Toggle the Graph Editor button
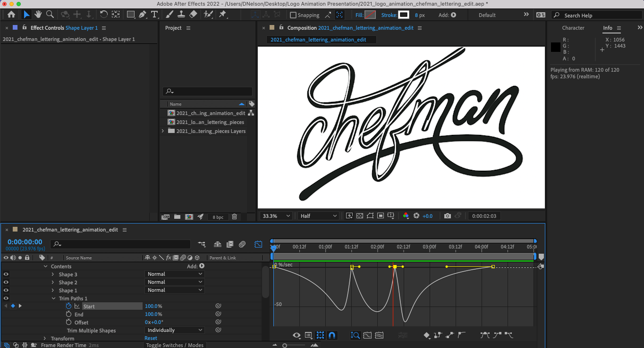The height and width of the screenshot is (348, 644). pos(258,244)
